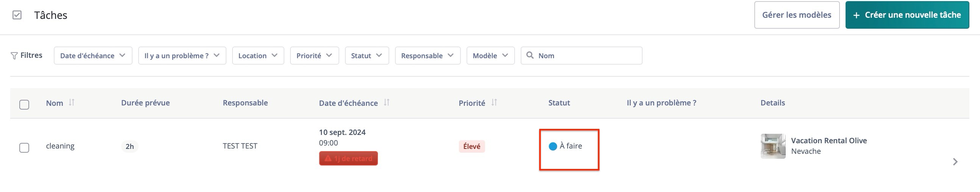This screenshot has width=980, height=192.
Task: Expand the Il y a un problème filter
Action: point(182,56)
